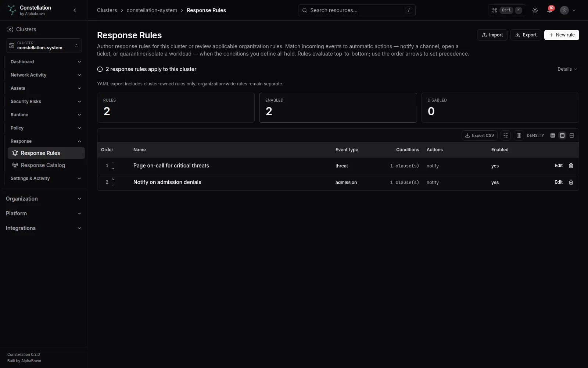The image size is (588, 368).
Task: Expand Details disclosure
Action: click(567, 69)
